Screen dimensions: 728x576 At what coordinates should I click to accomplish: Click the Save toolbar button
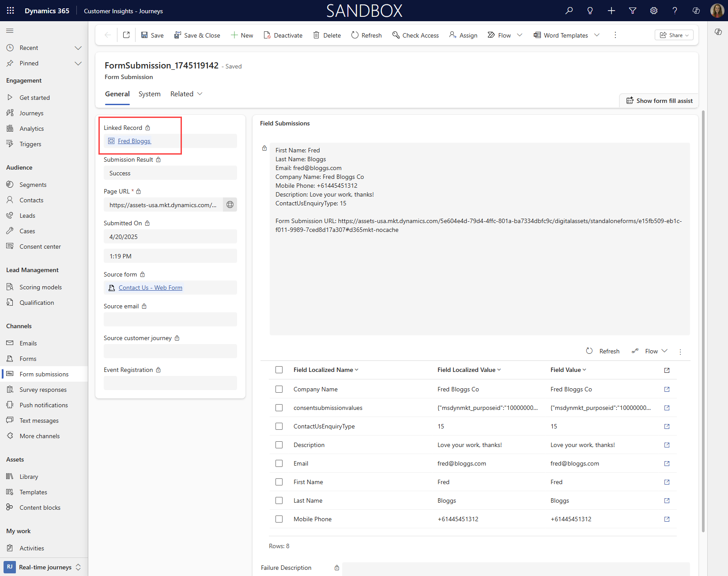[152, 35]
